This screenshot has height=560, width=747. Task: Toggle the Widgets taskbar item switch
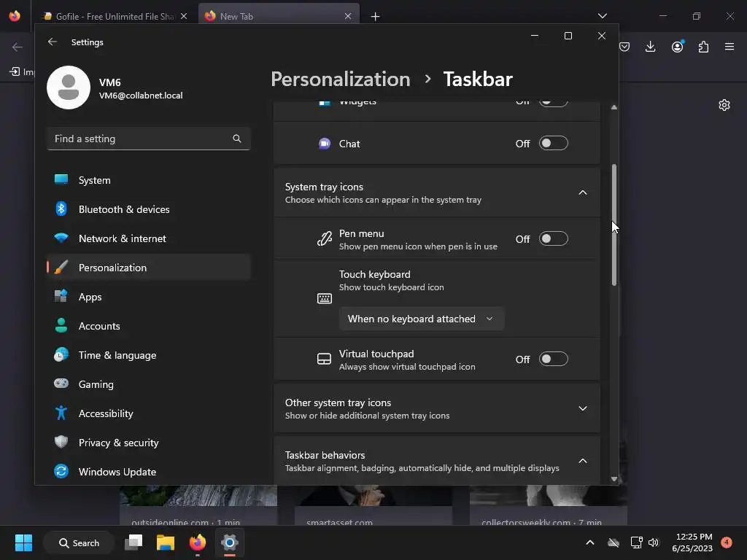click(553, 102)
